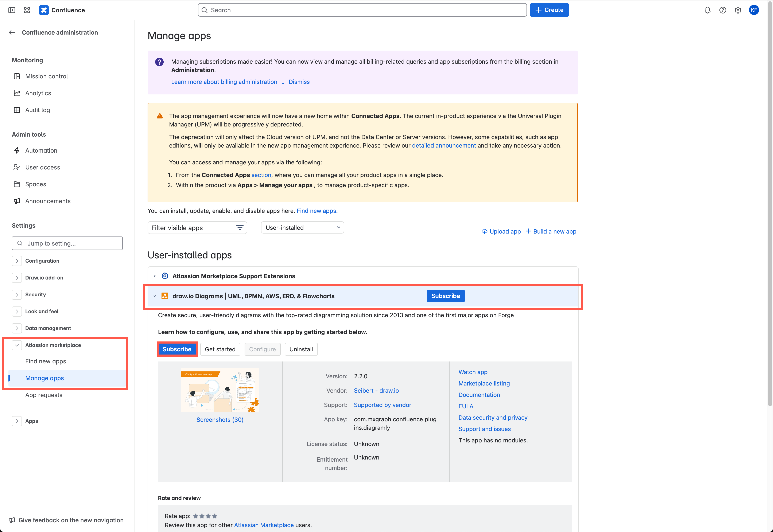Click the draw.io Diagrams app icon

[165, 296]
